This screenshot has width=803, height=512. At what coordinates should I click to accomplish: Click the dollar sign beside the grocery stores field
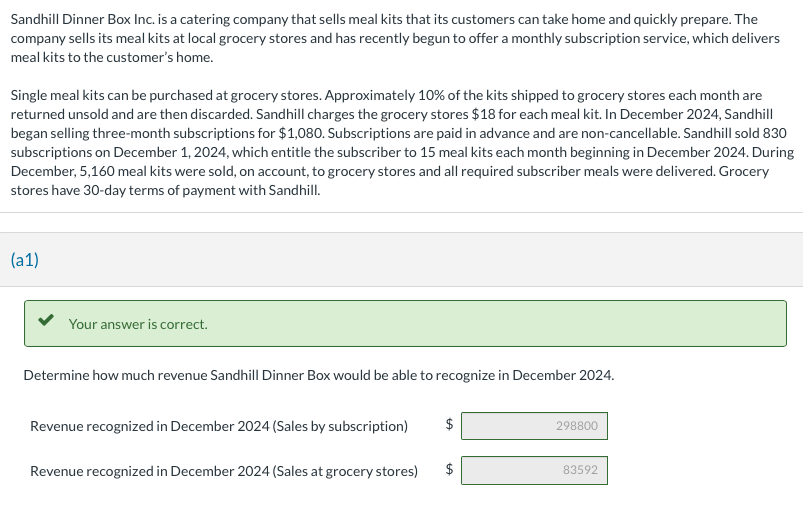449,468
